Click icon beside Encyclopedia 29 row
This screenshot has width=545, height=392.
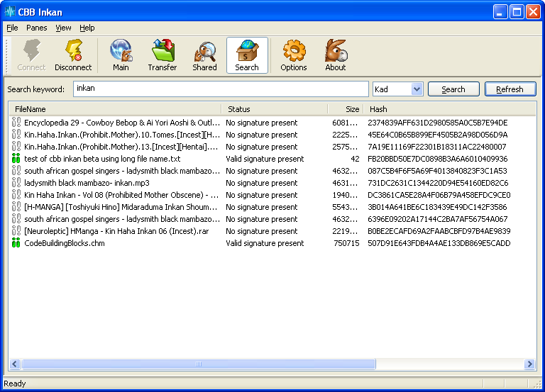pos(16,122)
